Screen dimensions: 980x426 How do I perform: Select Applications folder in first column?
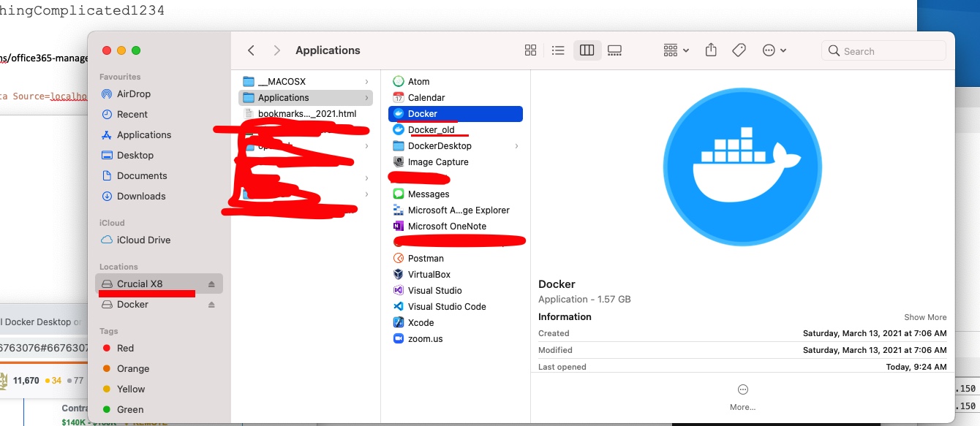click(x=306, y=97)
